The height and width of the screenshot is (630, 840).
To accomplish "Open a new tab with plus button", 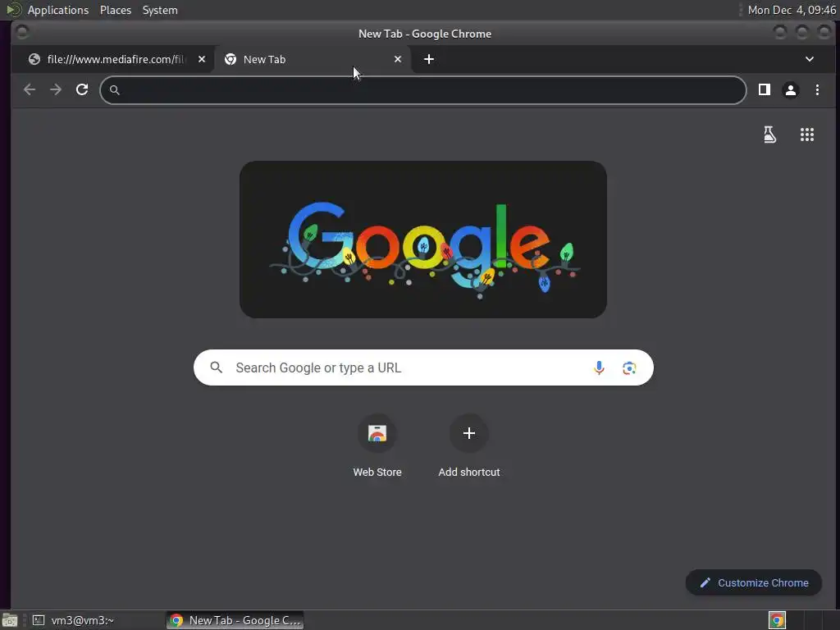I will tap(428, 59).
